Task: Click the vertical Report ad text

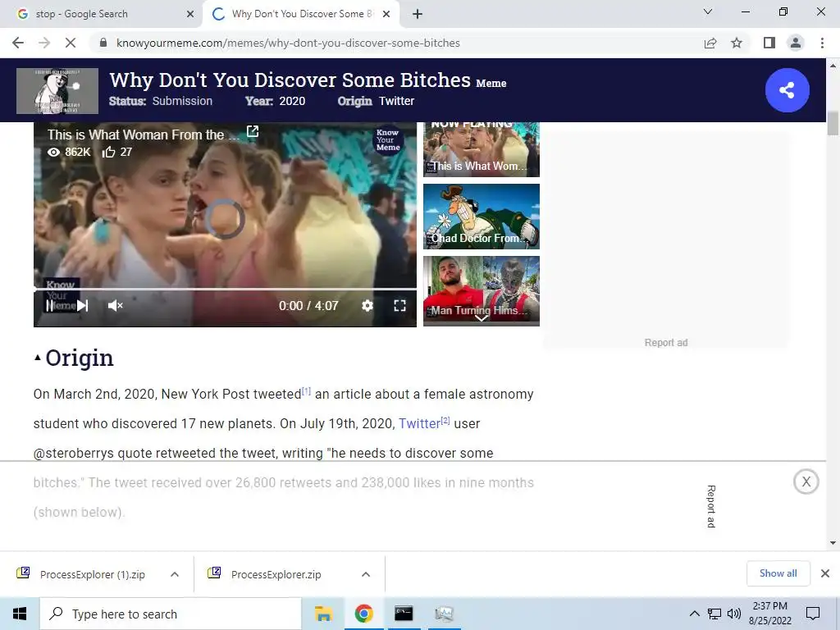Action: (711, 506)
